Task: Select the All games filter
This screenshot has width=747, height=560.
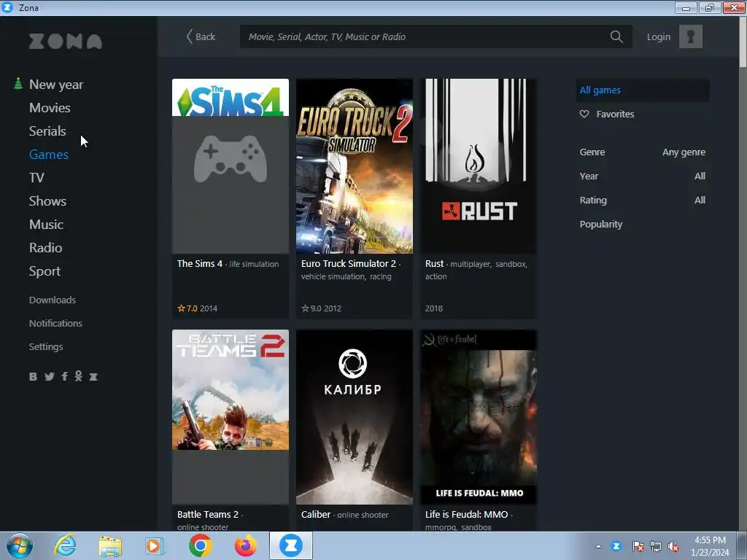Action: [x=642, y=90]
